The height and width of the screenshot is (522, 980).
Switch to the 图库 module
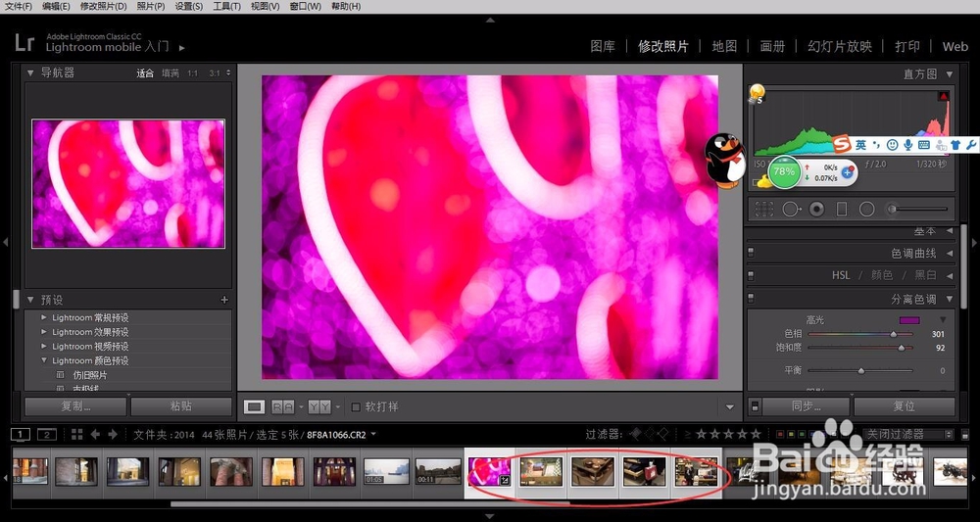603,46
